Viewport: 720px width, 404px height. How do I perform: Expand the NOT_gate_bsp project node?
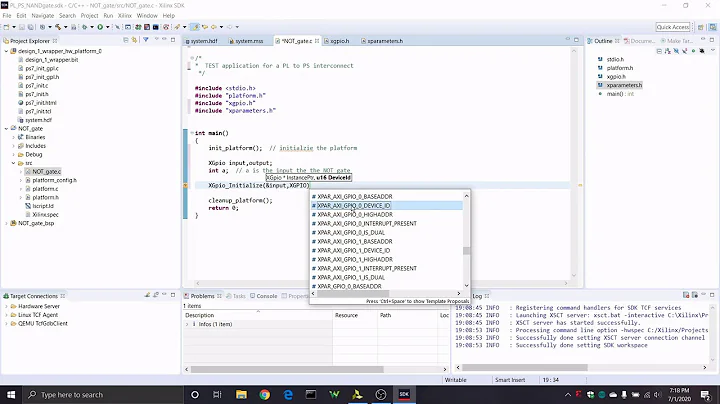pos(6,223)
